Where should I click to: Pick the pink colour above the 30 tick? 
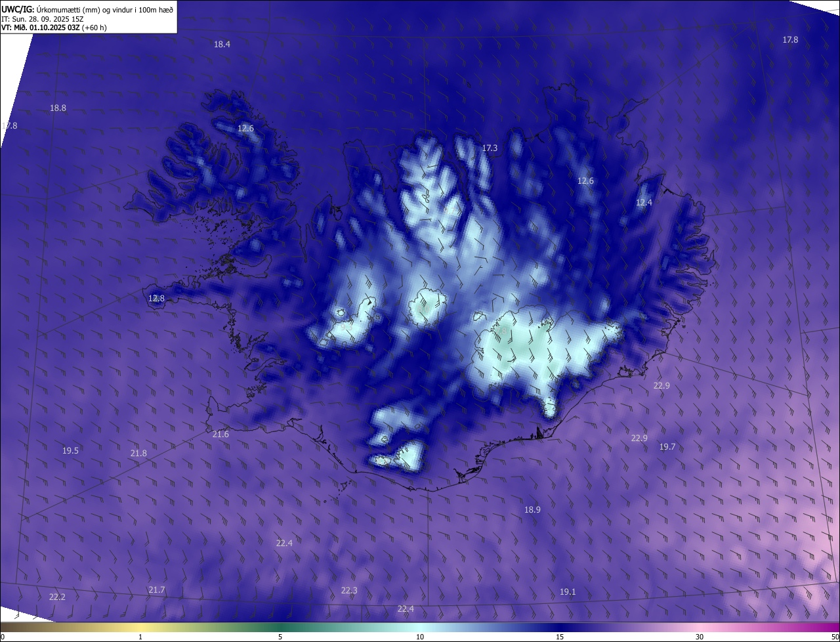click(700, 627)
